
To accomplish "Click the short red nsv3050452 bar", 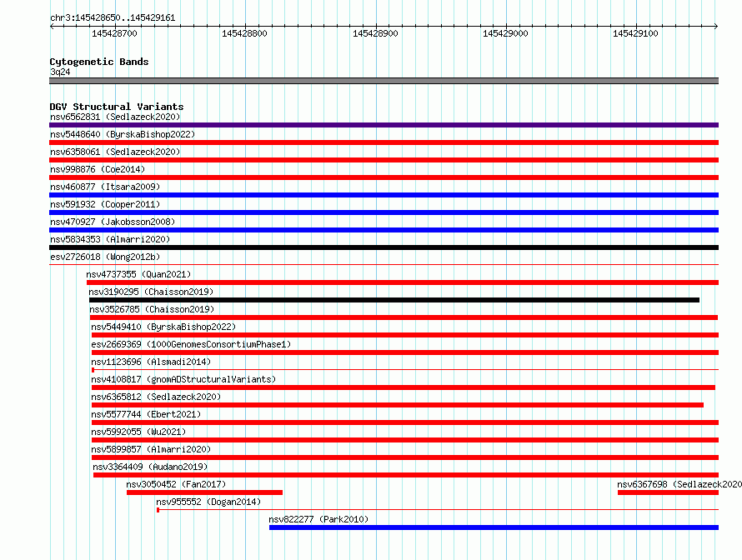I will (204, 492).
